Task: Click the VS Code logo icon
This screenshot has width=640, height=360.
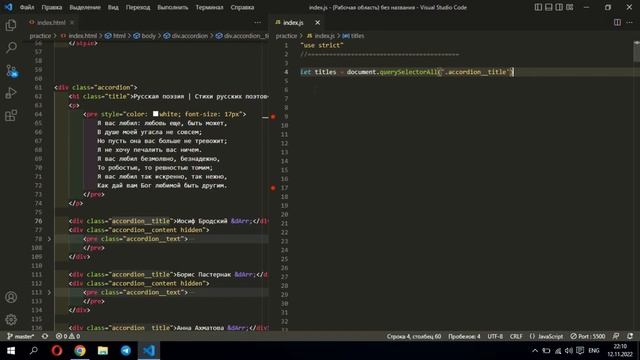Action: point(8,7)
